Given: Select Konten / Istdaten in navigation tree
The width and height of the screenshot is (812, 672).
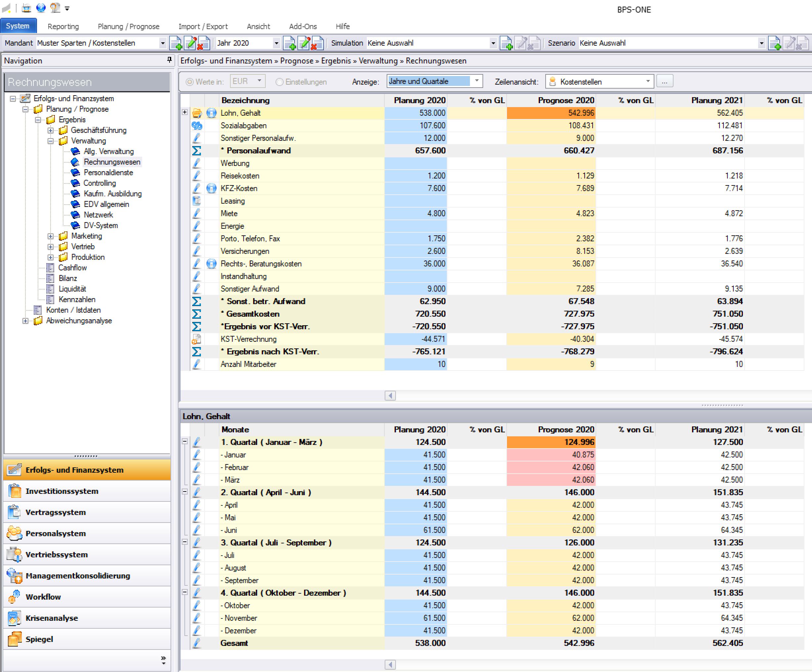Looking at the screenshot, I should (73, 310).
